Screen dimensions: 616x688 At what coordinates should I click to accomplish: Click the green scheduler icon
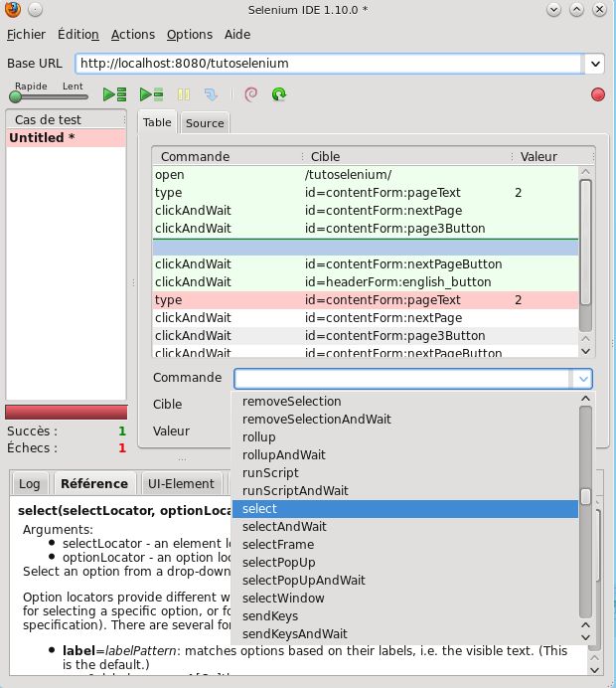[279, 94]
